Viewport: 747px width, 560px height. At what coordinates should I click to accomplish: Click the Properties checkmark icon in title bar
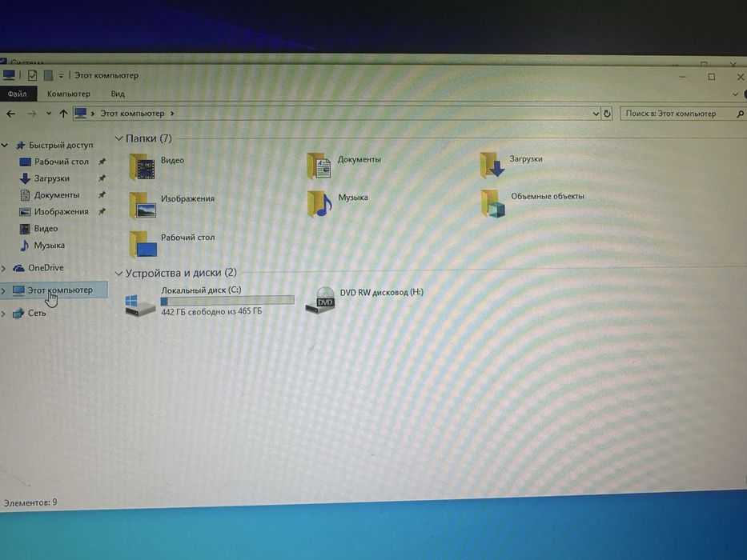[x=32, y=75]
